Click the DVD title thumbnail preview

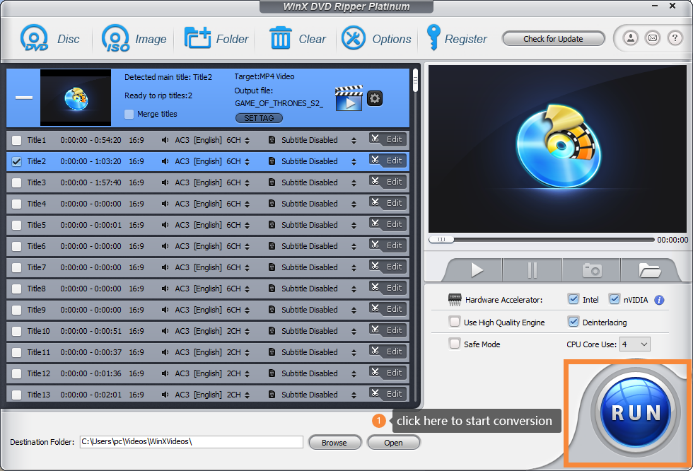[x=76, y=97]
